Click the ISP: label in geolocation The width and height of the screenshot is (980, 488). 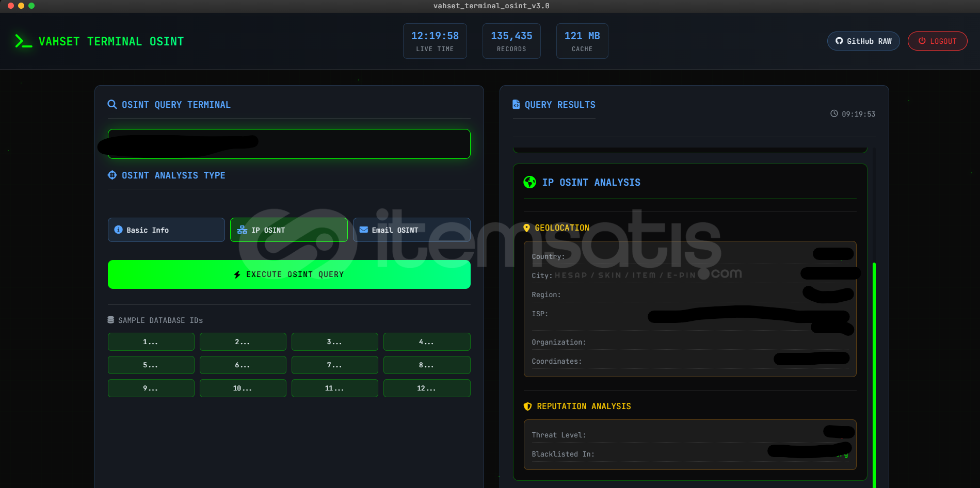click(540, 314)
